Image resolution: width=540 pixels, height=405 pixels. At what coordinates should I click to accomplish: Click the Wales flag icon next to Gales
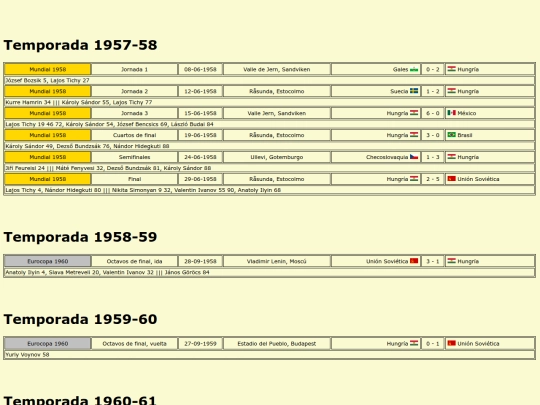click(x=414, y=69)
